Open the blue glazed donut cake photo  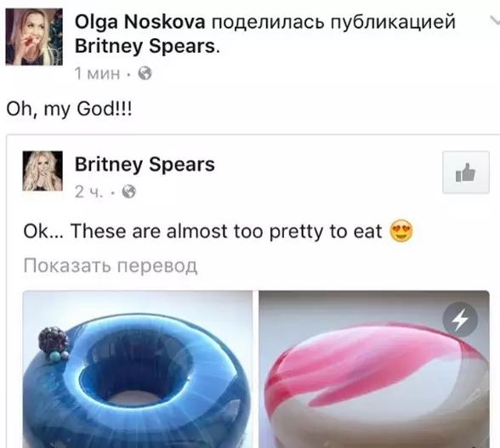[x=138, y=369]
